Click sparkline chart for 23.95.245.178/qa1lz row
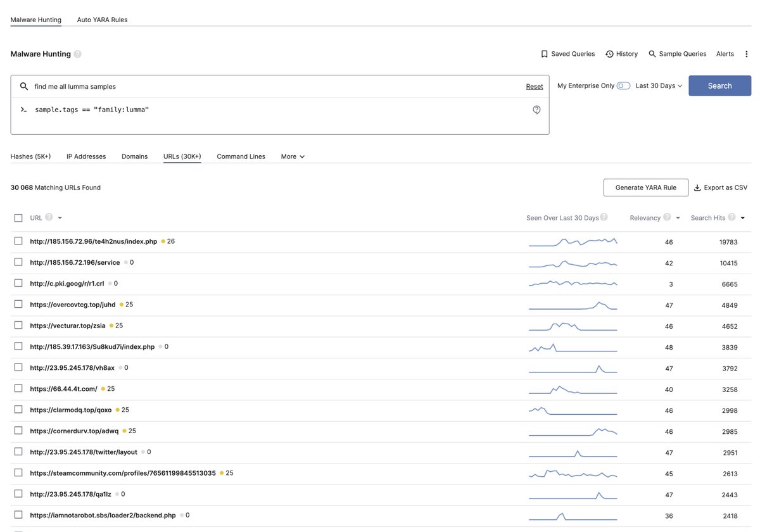 pos(573,495)
